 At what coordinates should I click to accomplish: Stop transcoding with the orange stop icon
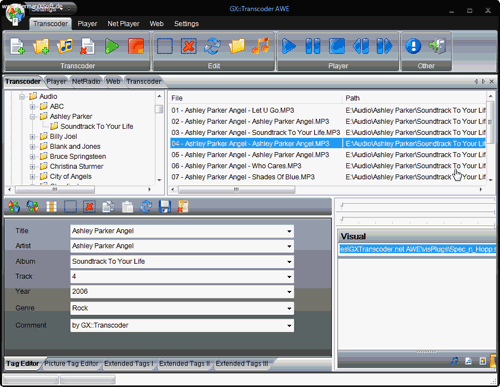[x=136, y=46]
